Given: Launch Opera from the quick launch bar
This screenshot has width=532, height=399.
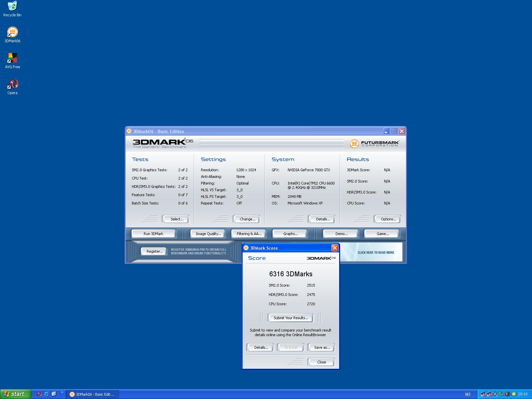Looking at the screenshot, I should pyautogui.click(x=39, y=394).
